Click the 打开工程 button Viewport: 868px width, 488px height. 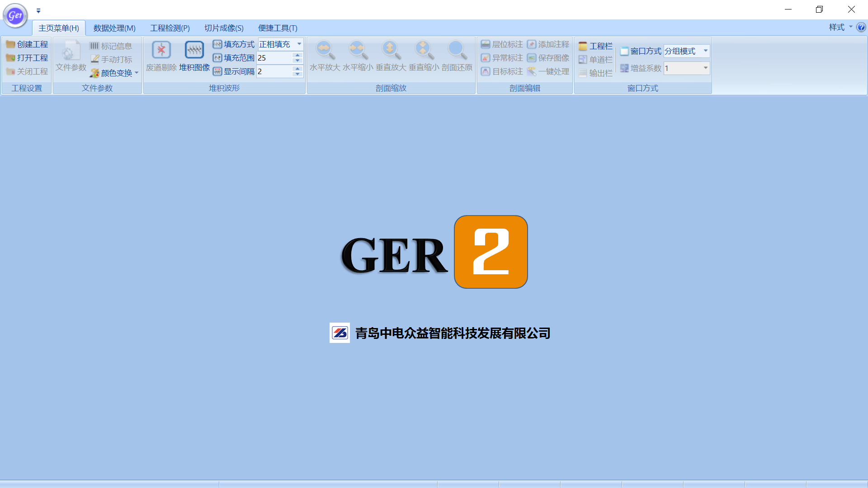click(28, 58)
